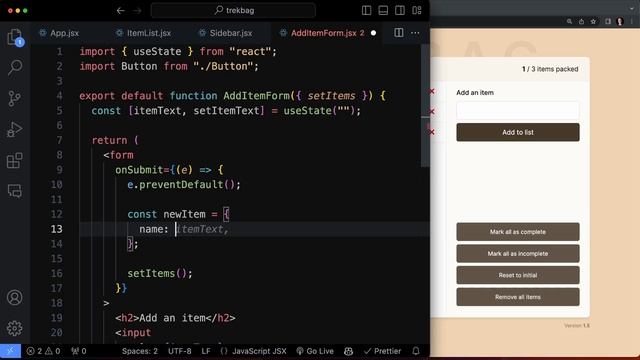
Task: Toggle the bottom panel layout icon
Action: coord(383,11)
